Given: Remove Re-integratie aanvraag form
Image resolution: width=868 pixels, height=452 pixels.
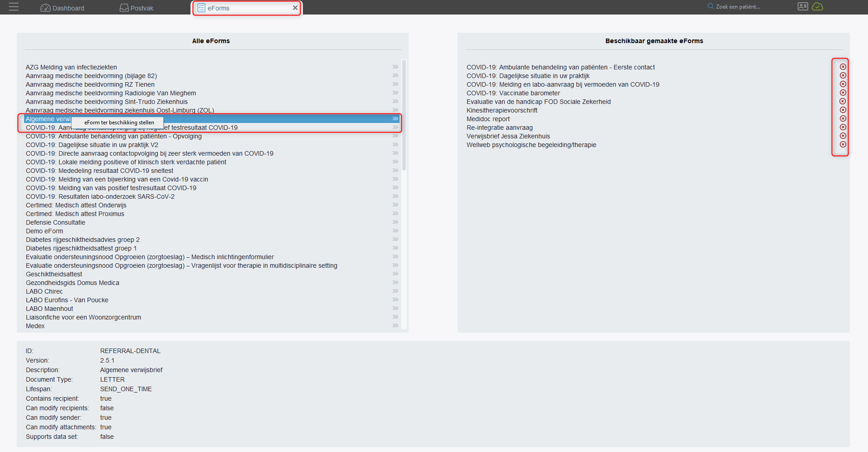Looking at the screenshot, I should [843, 127].
